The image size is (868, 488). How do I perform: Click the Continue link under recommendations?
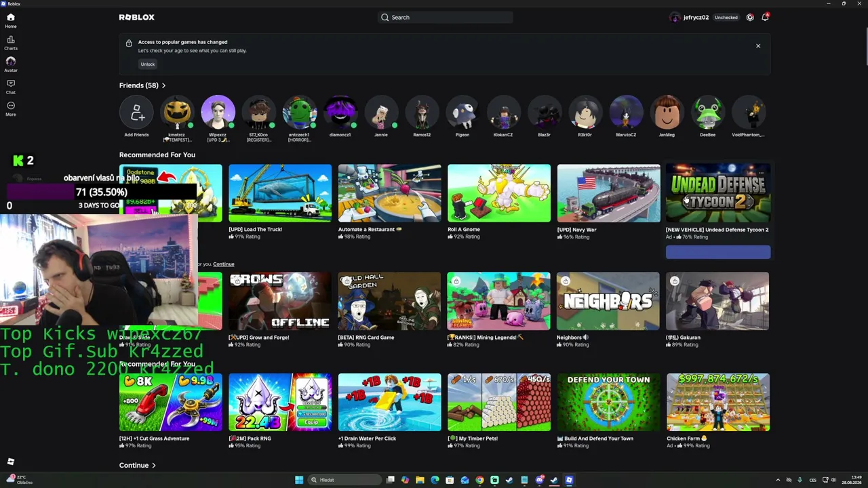[223, 264]
